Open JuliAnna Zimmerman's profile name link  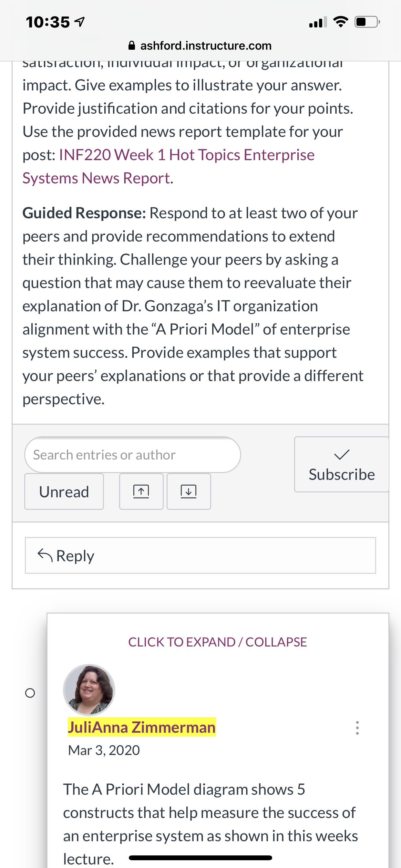click(142, 727)
